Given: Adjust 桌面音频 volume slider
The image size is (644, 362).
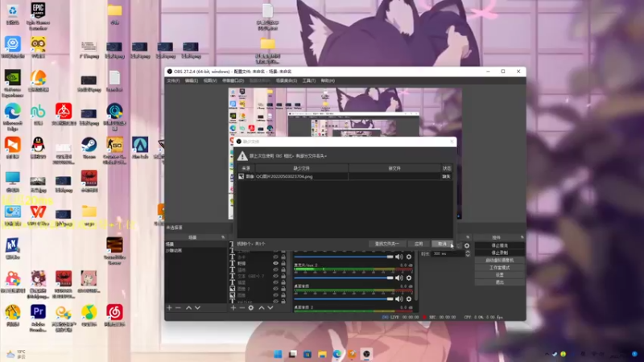Looking at the screenshot, I should pos(344,298).
